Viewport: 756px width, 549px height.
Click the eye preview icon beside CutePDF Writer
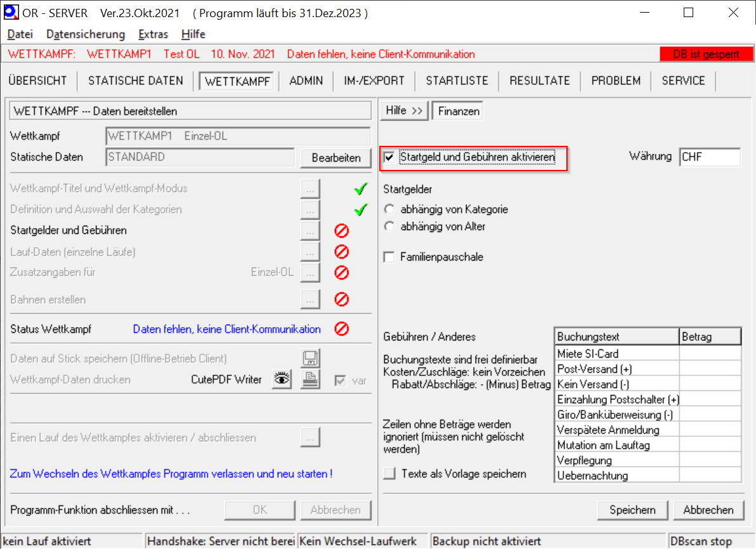click(282, 379)
